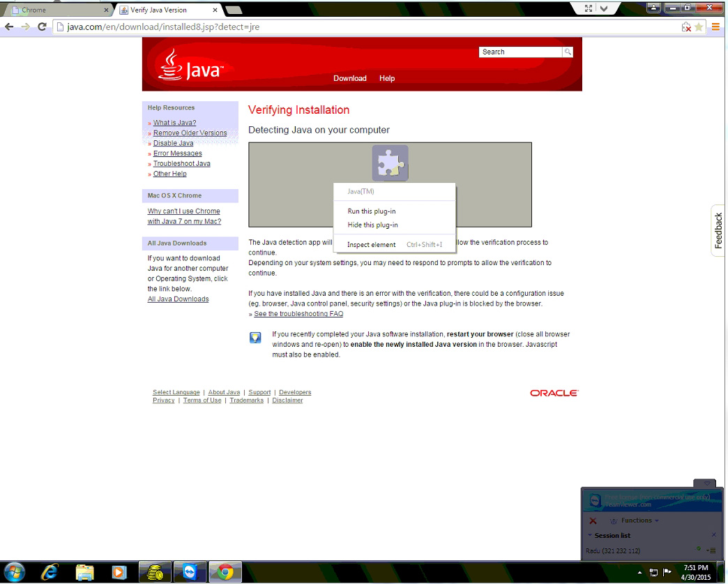Open Windows Explorer from the taskbar
The height and width of the screenshot is (584, 728).
[x=85, y=572]
